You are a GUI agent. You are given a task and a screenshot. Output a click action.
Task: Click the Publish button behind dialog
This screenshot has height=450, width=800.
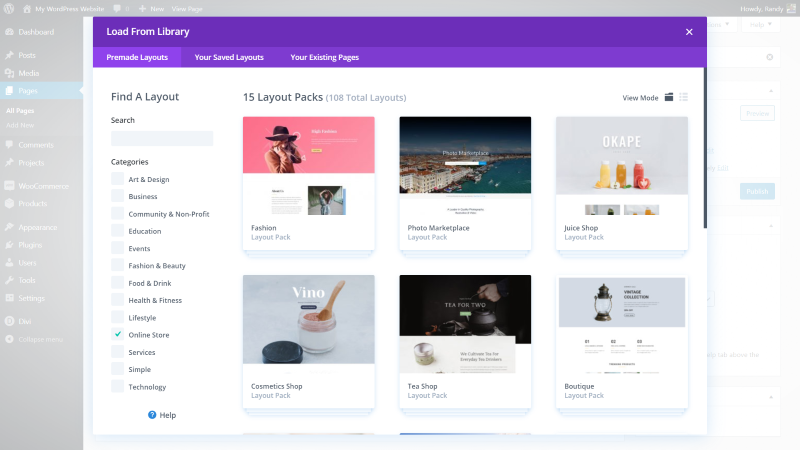click(757, 191)
